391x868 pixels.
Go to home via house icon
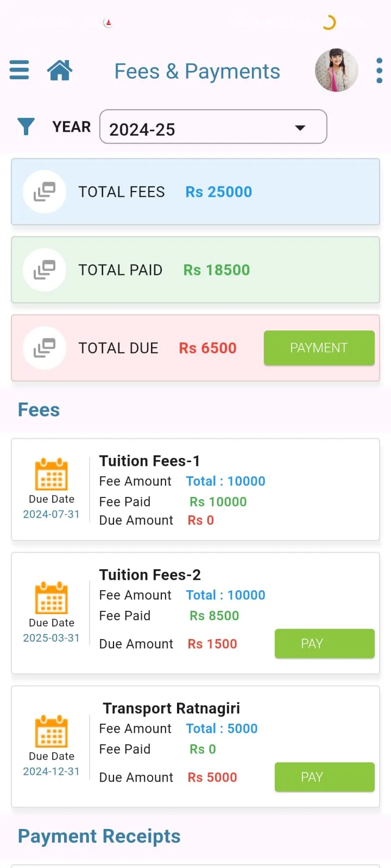tap(60, 70)
